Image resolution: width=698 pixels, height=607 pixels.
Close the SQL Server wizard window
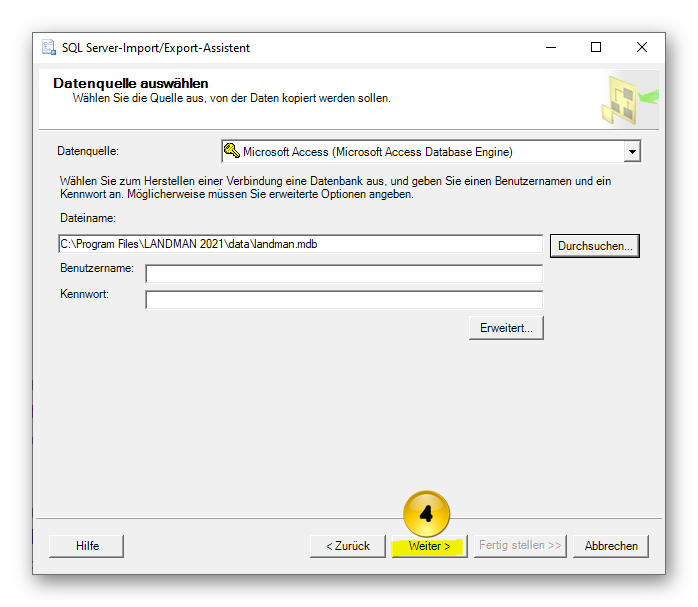point(642,48)
